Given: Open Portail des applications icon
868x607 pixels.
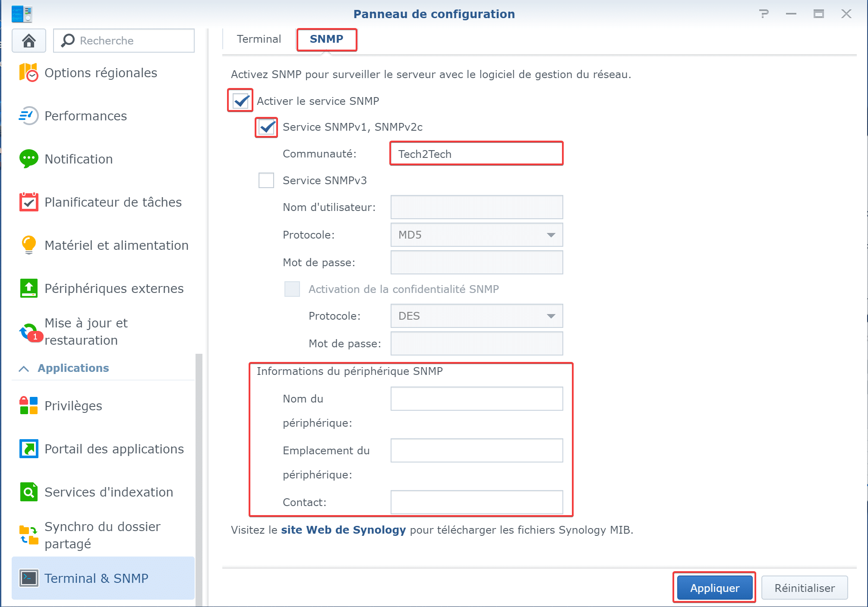Looking at the screenshot, I should (x=28, y=449).
